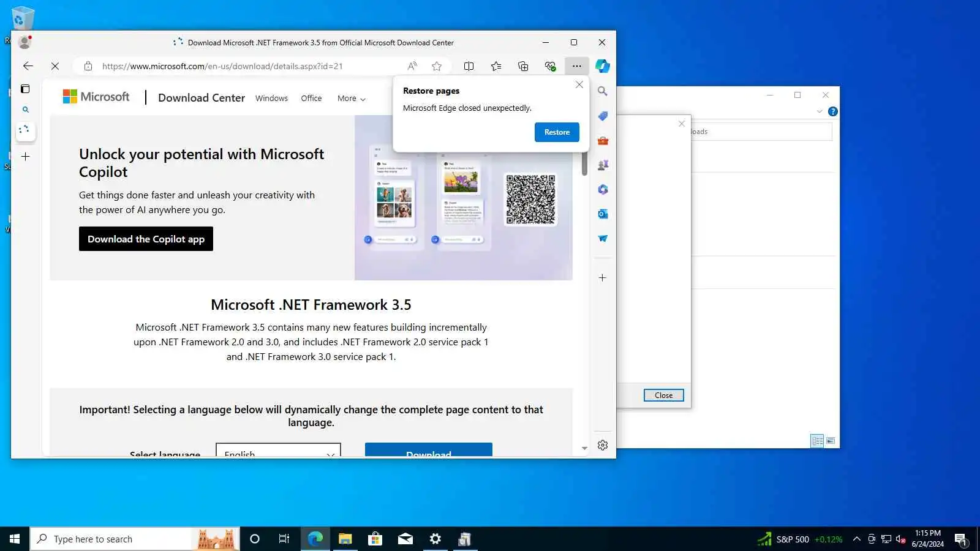This screenshot has width=980, height=551.
Task: Switch Explorer to large icons view
Action: point(831,441)
